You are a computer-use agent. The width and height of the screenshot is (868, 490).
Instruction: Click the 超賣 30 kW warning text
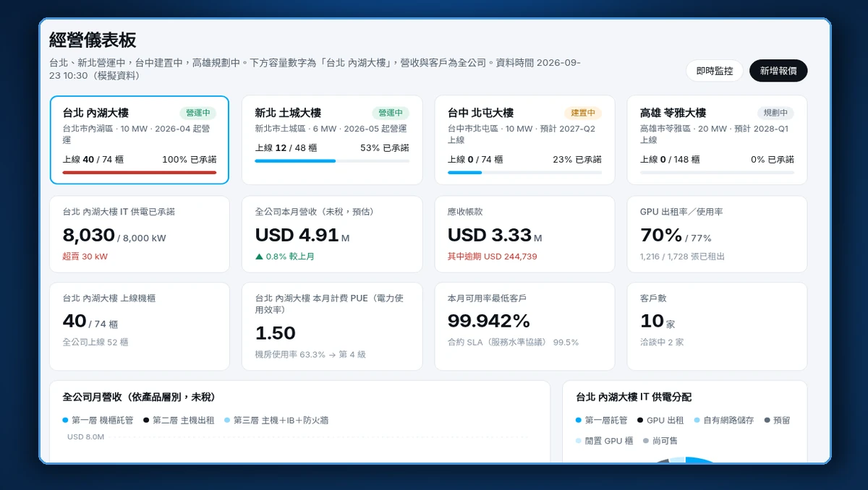click(x=85, y=257)
